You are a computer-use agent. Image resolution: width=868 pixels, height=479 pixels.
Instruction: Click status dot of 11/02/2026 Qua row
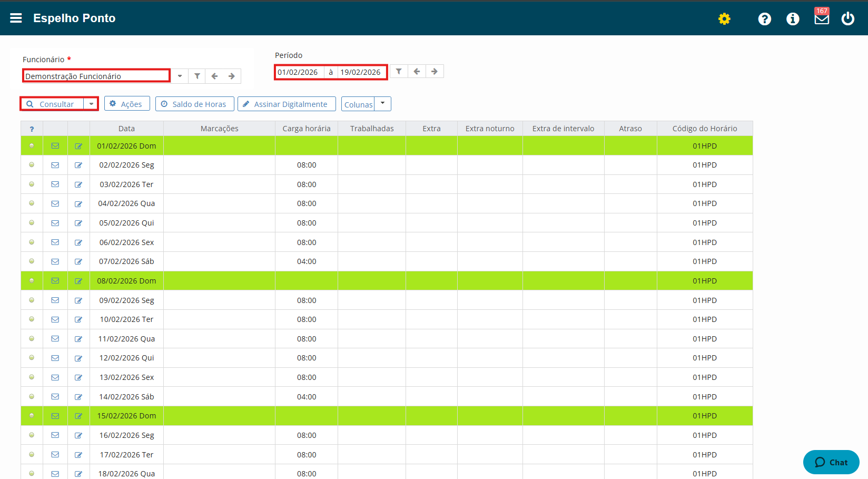pyautogui.click(x=32, y=338)
